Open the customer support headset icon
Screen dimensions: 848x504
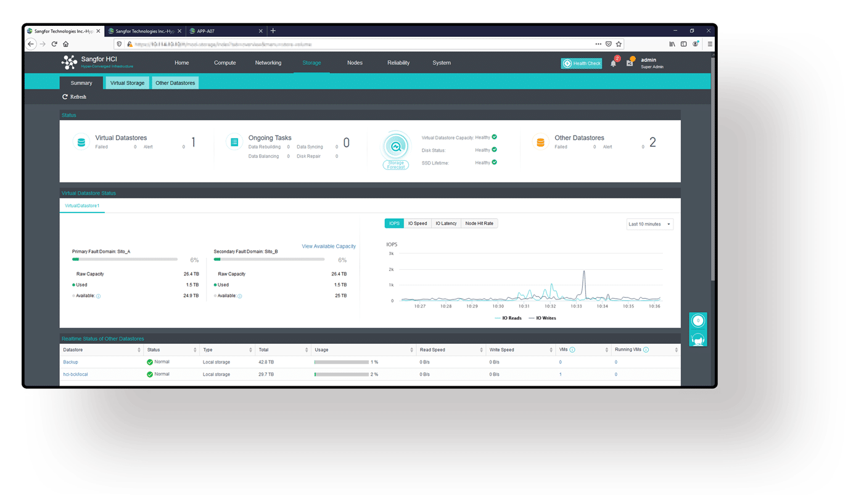point(698,339)
